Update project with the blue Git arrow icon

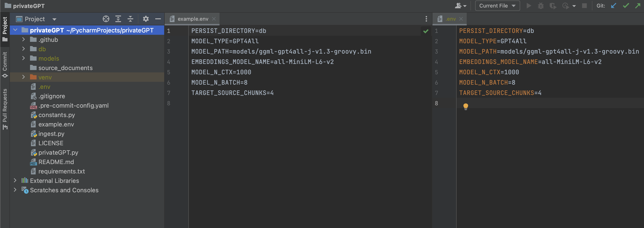(614, 5)
